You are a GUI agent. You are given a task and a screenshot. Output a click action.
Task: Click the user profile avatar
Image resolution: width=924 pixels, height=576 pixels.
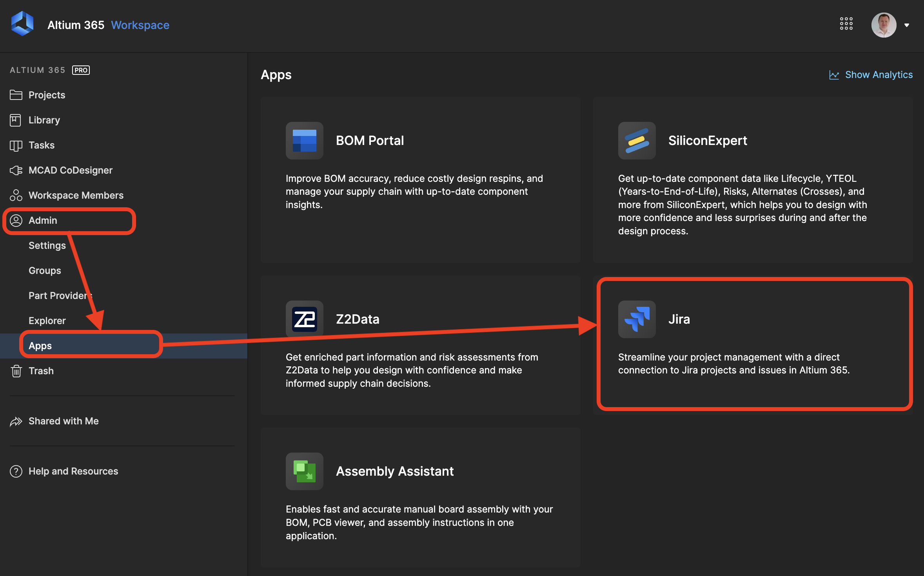tap(883, 25)
